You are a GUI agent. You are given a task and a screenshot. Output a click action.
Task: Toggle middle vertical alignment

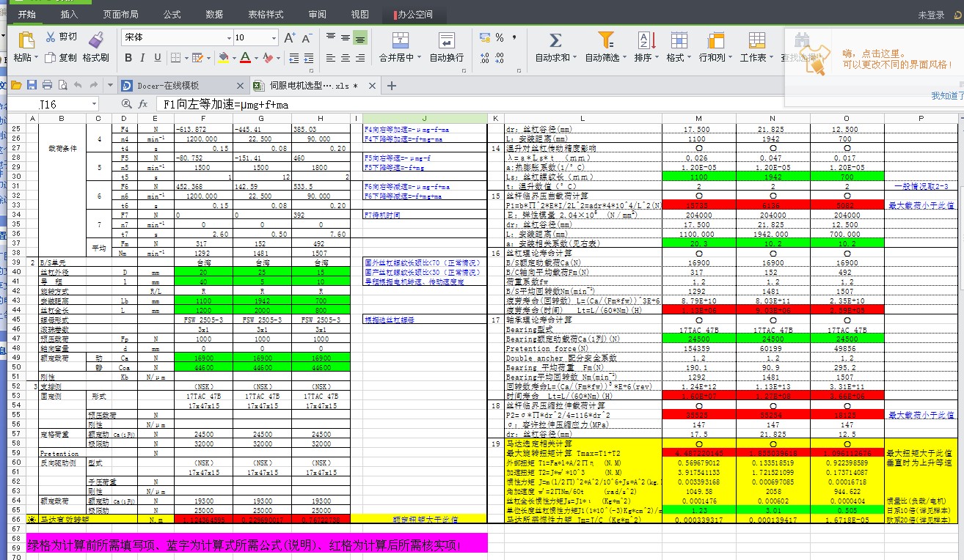(x=345, y=37)
